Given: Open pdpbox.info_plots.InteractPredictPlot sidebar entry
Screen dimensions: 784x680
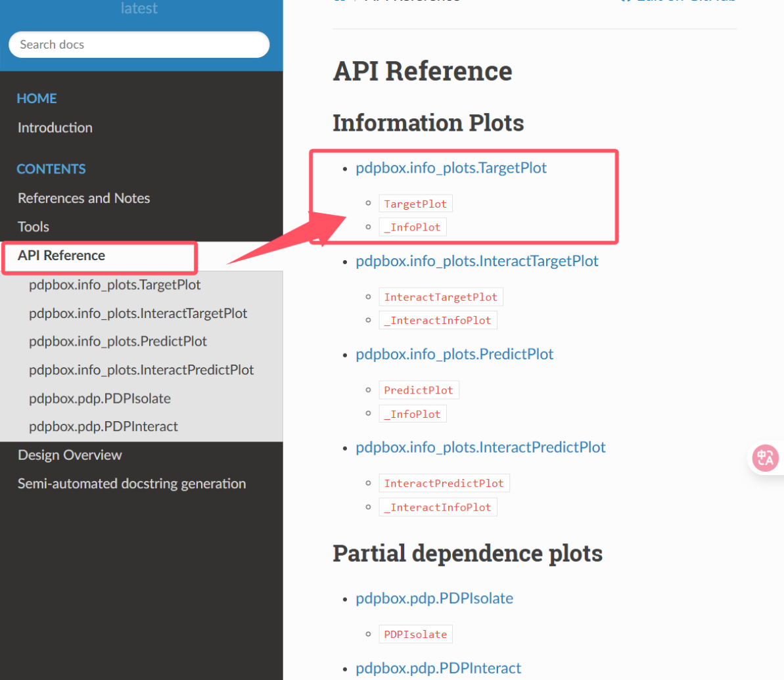Looking at the screenshot, I should click(x=141, y=370).
